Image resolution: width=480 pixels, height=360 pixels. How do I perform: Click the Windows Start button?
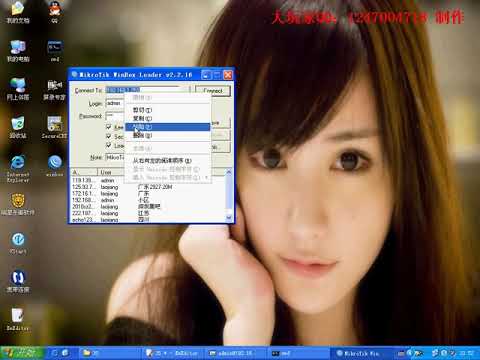22,353
